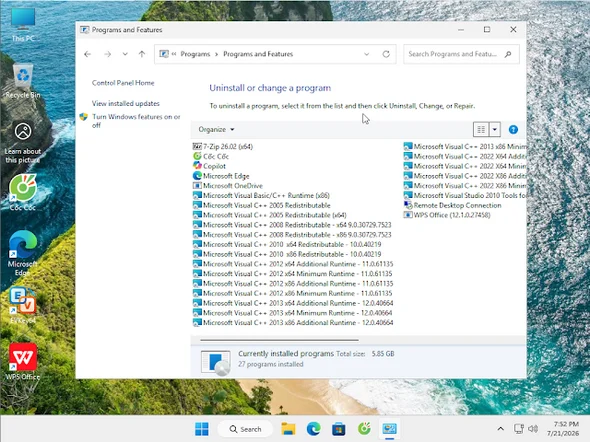Viewport: 590px width, 442px height.
Task: Select Microsoft OneDrive in the programs list
Action: (x=228, y=185)
